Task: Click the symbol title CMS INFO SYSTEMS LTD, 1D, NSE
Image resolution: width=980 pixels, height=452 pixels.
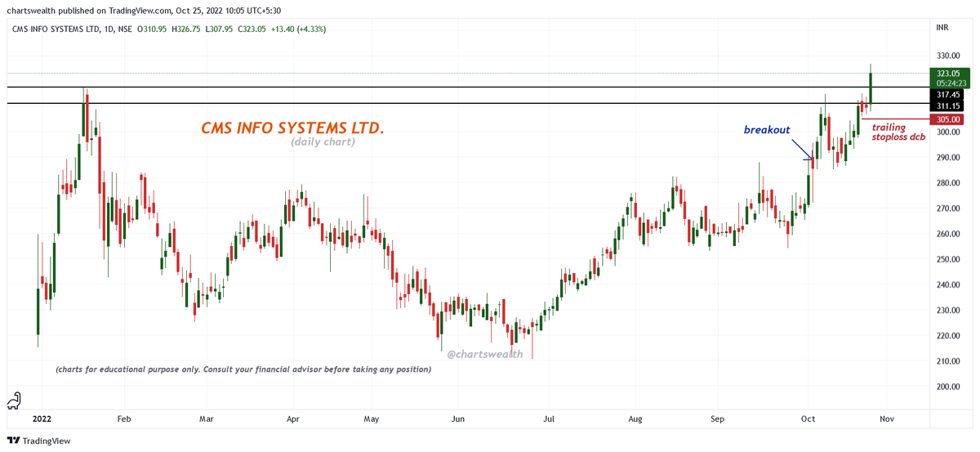Action: pos(72,29)
